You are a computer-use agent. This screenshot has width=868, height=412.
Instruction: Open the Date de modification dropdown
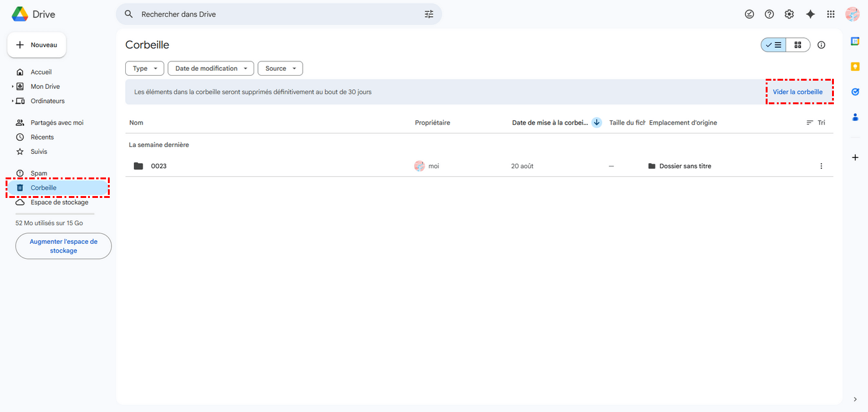(211, 68)
